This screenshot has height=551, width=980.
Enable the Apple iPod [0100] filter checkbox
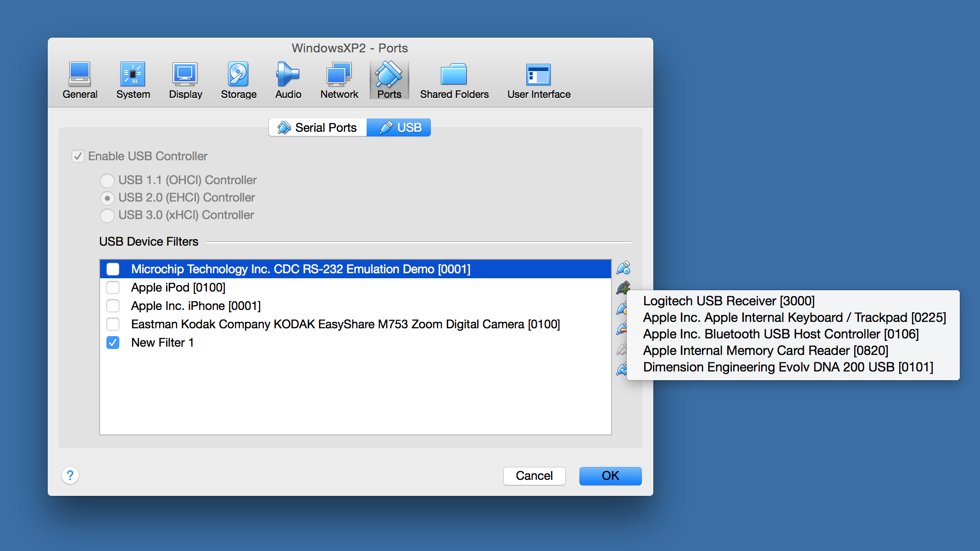(x=113, y=287)
